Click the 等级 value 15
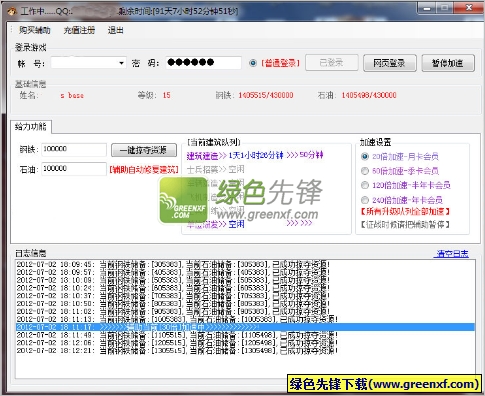This screenshot has height=396, width=485. [166, 95]
